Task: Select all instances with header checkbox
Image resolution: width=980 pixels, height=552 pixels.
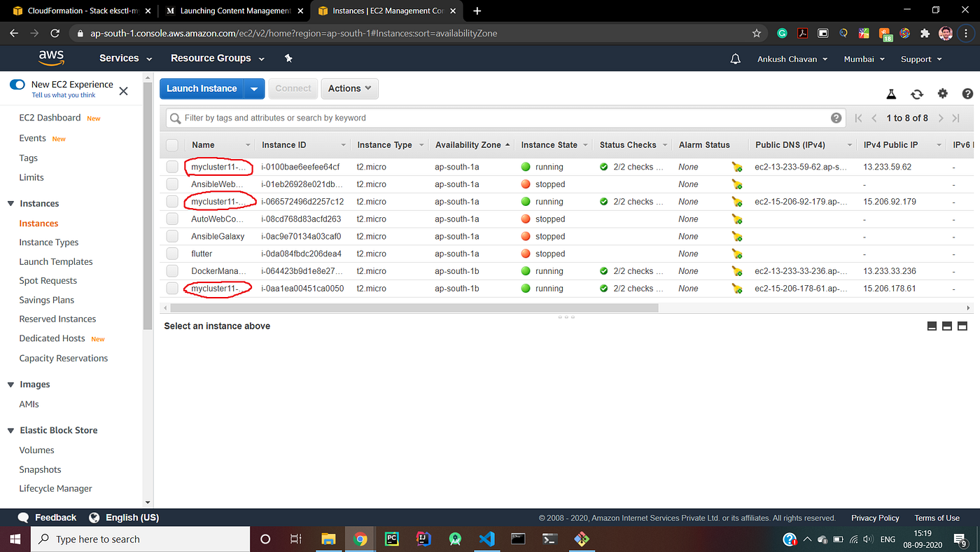Action: click(x=172, y=145)
